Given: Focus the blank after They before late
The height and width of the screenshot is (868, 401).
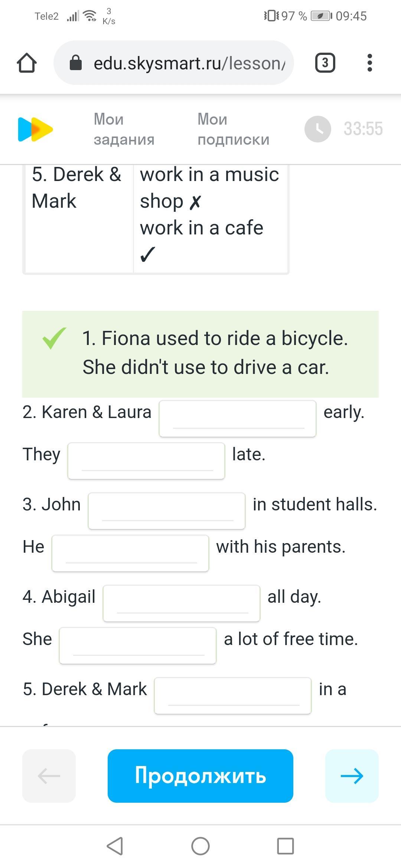Looking at the screenshot, I should point(146,461).
